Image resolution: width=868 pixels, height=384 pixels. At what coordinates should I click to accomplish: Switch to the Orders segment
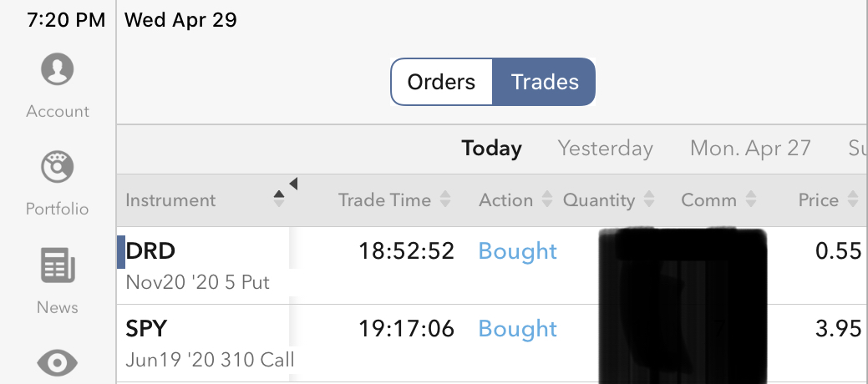pos(441,82)
